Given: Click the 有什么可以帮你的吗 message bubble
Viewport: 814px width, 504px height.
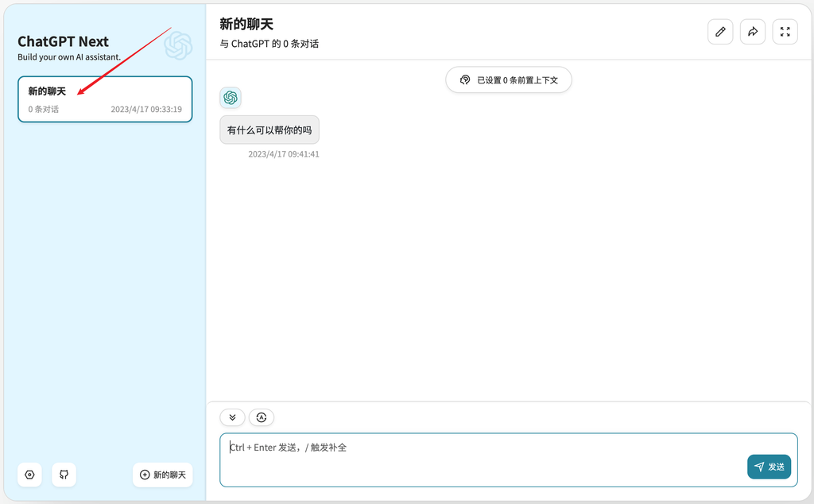Looking at the screenshot, I should pos(269,130).
